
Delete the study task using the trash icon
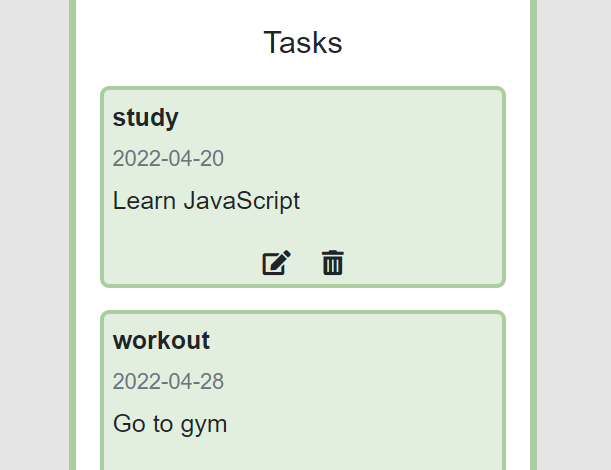[333, 263]
